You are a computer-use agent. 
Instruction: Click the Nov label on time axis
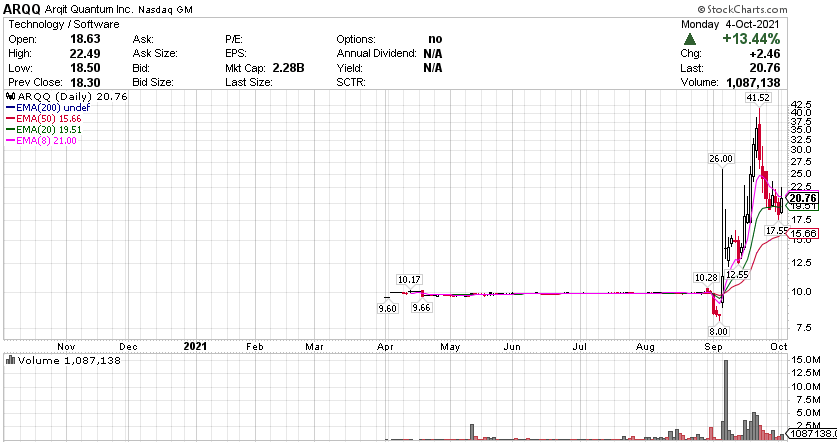pyautogui.click(x=66, y=347)
